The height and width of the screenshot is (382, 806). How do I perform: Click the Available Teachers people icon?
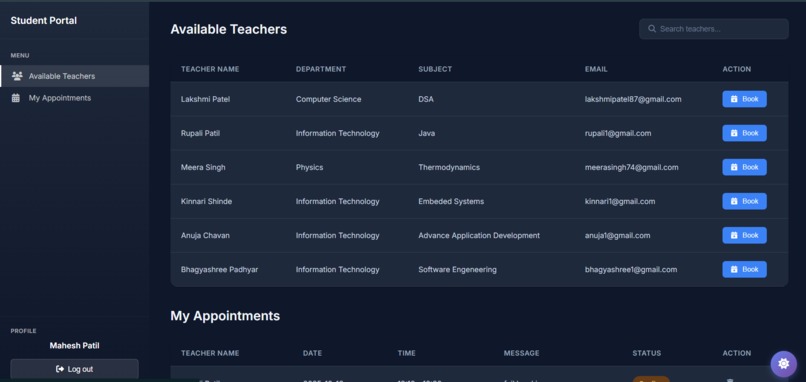coord(17,76)
